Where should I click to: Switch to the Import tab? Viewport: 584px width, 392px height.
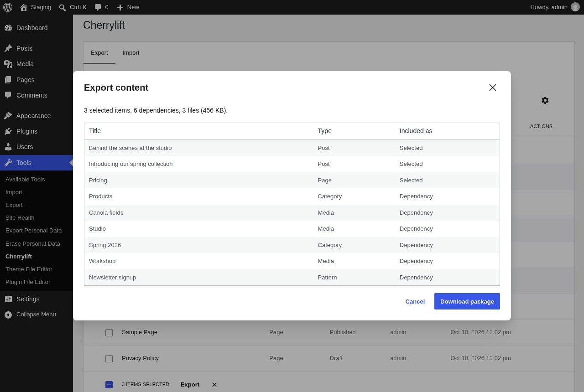point(131,53)
